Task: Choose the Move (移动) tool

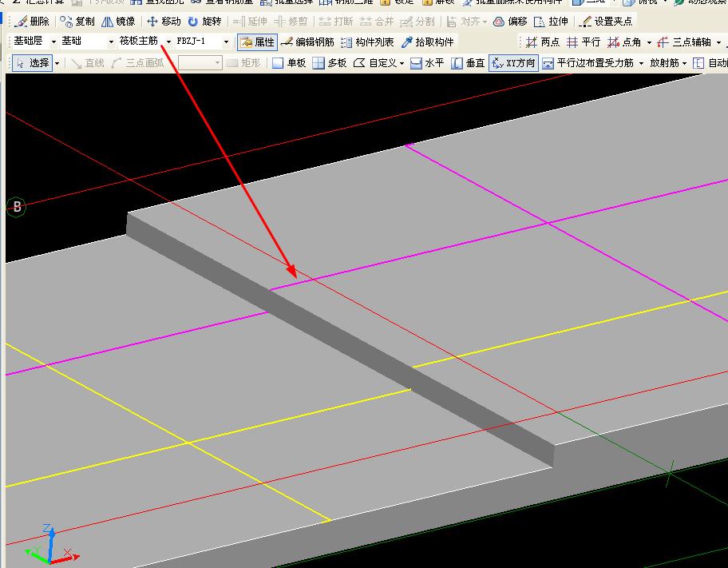Action: [x=164, y=22]
